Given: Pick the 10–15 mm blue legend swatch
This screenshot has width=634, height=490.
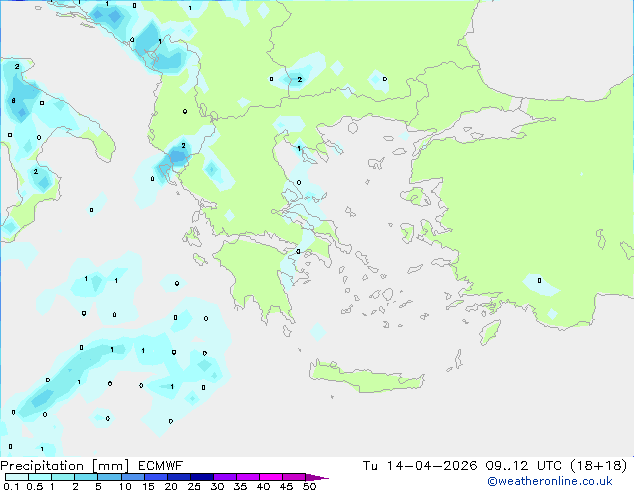Looking at the screenshot, I should (132, 477).
